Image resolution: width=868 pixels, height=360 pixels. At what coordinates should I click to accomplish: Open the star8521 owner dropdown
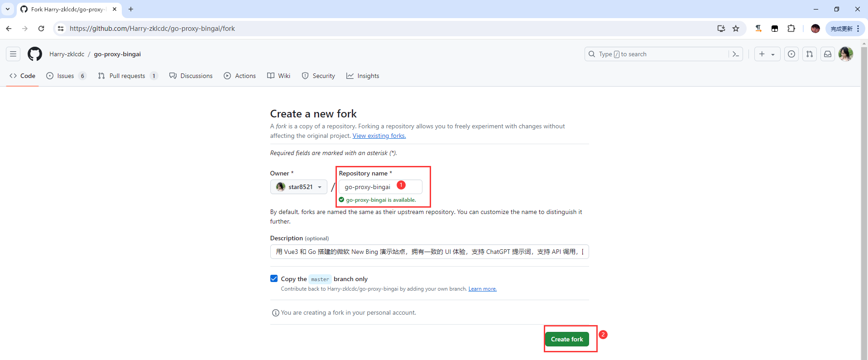pos(299,187)
